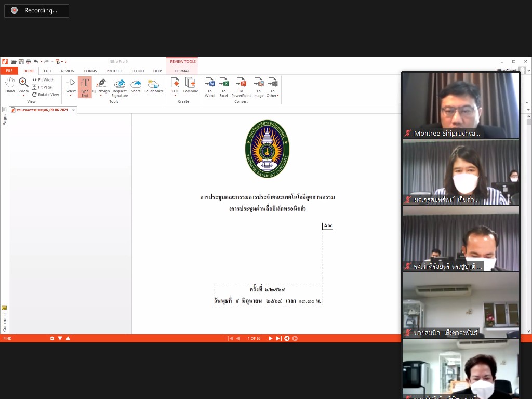Screen dimensions: 532x399
Task: Click the find settings gear icon
Action: point(52,338)
